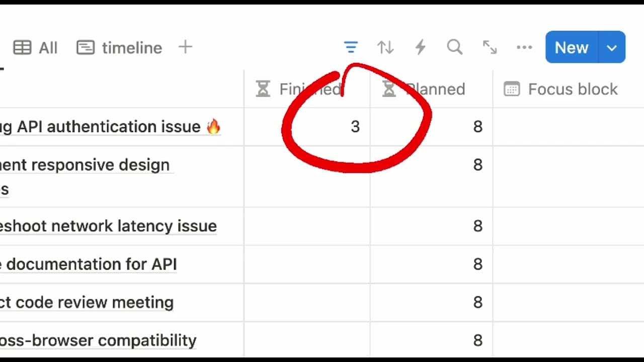Open the network latency issue task
644x362 pixels.
click(x=108, y=226)
